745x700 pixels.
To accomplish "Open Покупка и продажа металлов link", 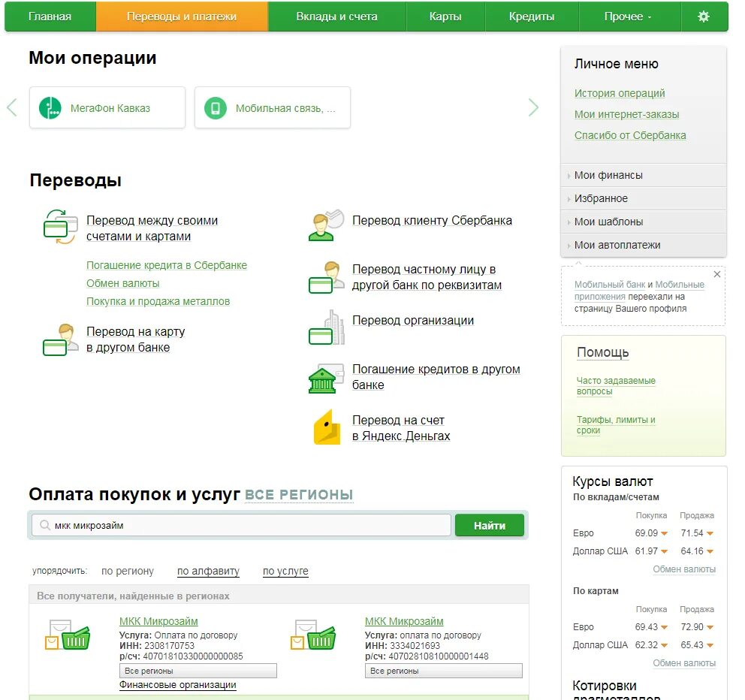I will (x=158, y=301).
